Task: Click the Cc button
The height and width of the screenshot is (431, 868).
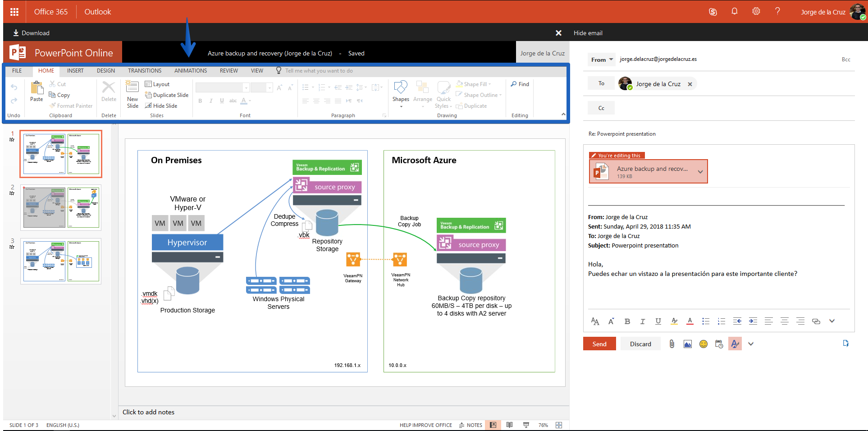Action: pyautogui.click(x=601, y=108)
